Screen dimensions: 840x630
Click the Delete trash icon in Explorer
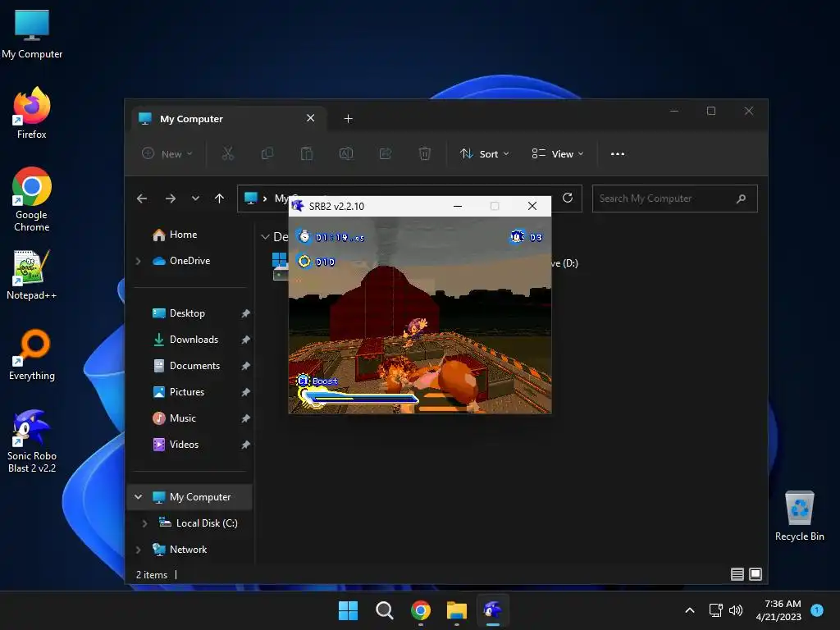pyautogui.click(x=424, y=153)
